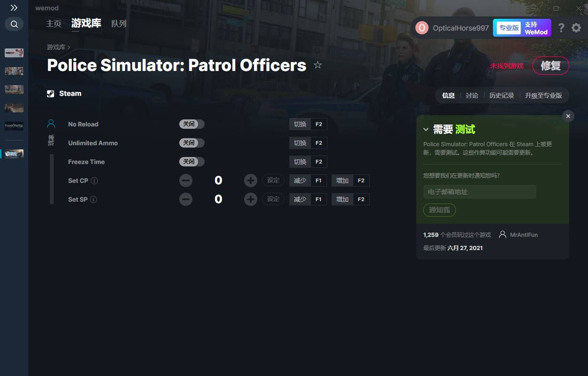588x376 pixels.
Task: Click Set SP 增加 F2 hotkey
Action: coord(350,199)
